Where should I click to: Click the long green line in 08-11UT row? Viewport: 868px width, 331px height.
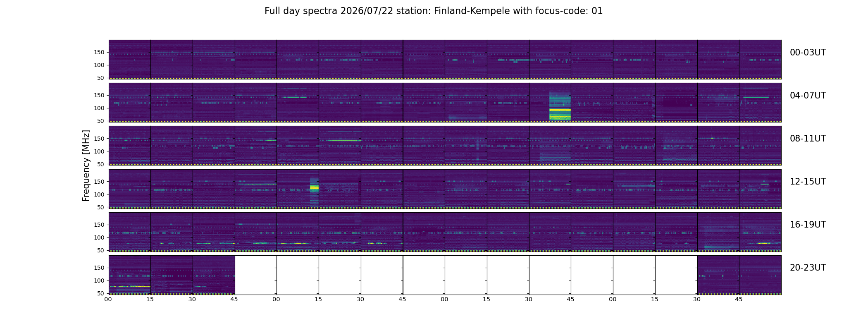[x=343, y=141]
